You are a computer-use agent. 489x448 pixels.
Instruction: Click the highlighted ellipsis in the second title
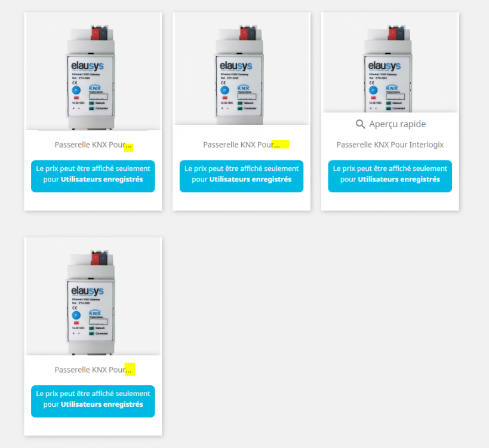pos(280,145)
